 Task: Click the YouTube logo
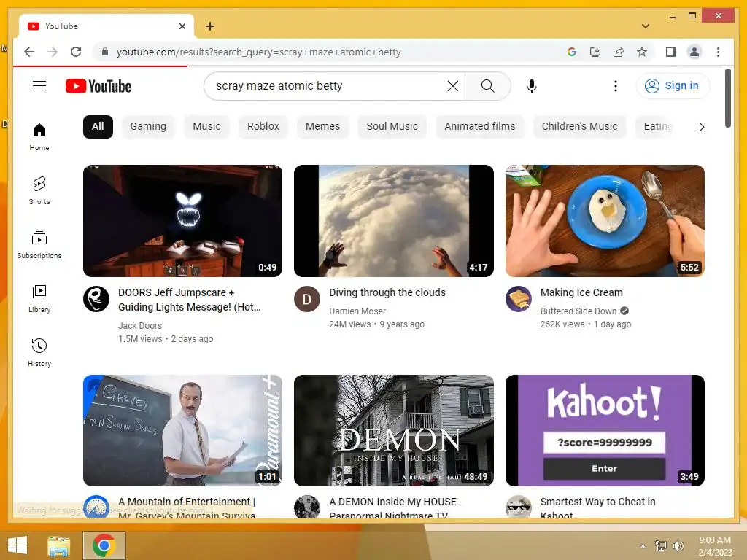click(x=98, y=86)
